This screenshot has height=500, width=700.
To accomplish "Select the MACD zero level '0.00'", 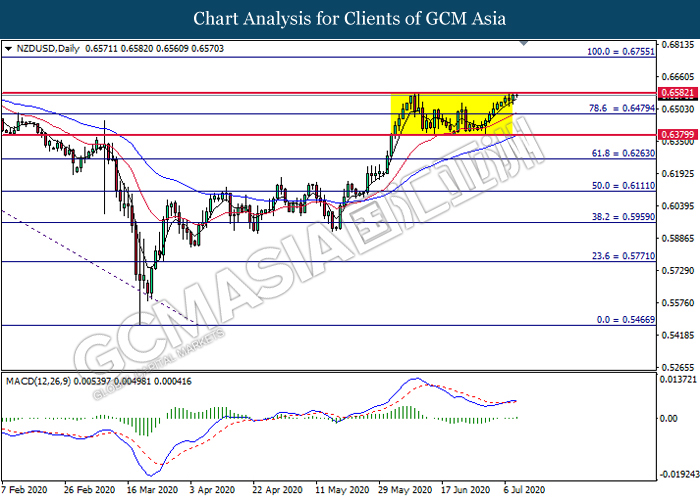I will [x=669, y=419].
